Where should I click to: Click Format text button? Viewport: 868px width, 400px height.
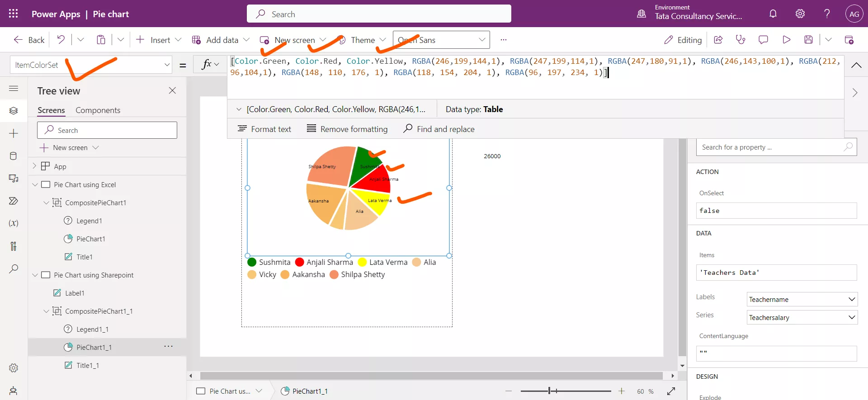264,129
